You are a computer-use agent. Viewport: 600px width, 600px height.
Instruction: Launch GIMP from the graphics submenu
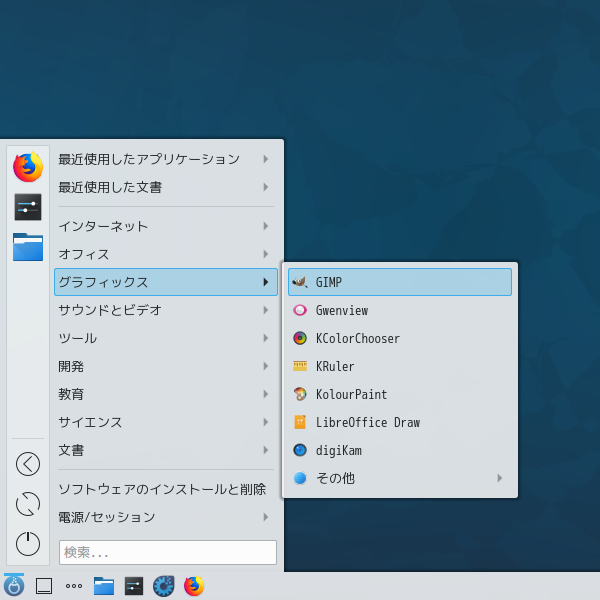pyautogui.click(x=399, y=282)
